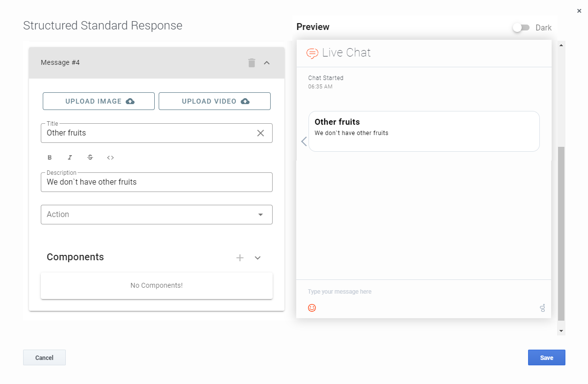The width and height of the screenshot is (588, 384).
Task: Apply strikethrough formatting to description
Action: [x=90, y=158]
